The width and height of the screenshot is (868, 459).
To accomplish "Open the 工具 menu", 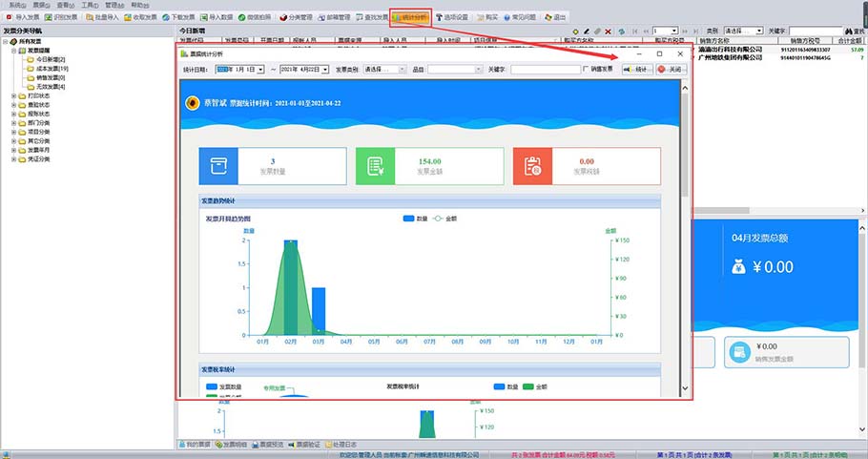I will coord(90,5).
